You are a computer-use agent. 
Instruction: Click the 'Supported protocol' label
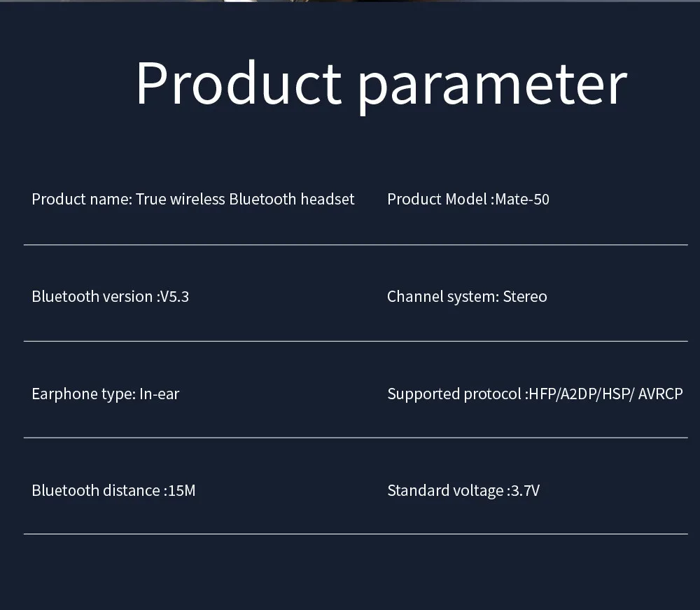click(x=454, y=394)
